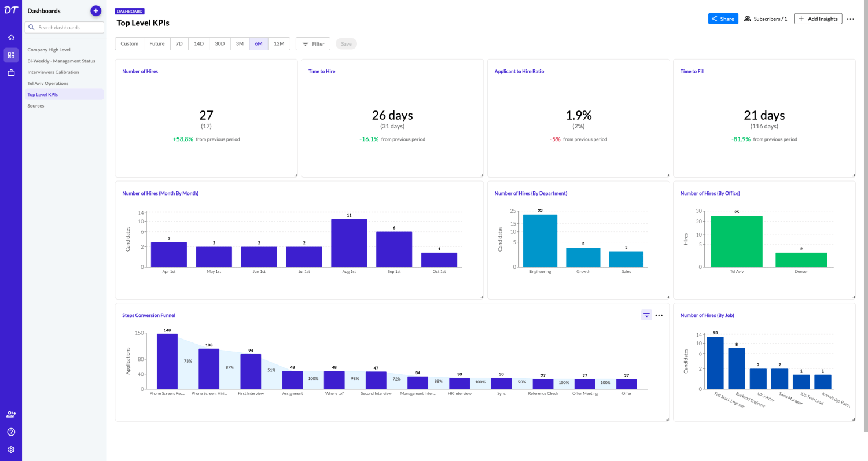Open more options on Steps Conversion Funnel

659,315
